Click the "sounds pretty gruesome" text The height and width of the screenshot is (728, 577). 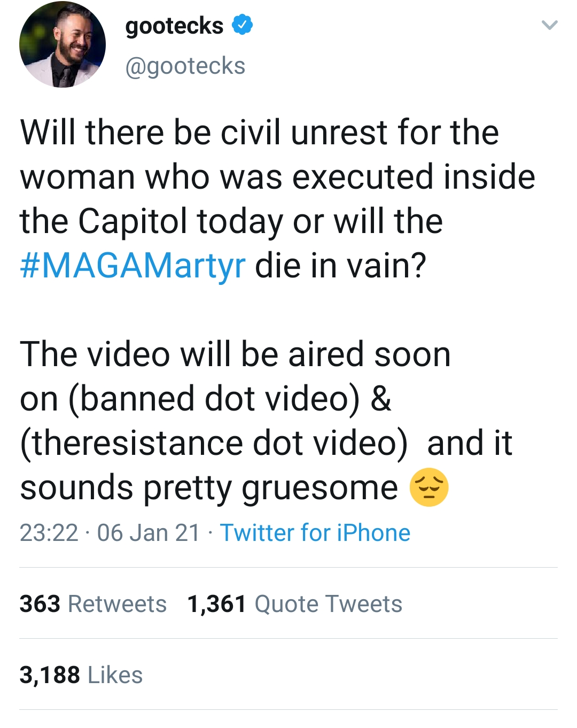click(209, 487)
